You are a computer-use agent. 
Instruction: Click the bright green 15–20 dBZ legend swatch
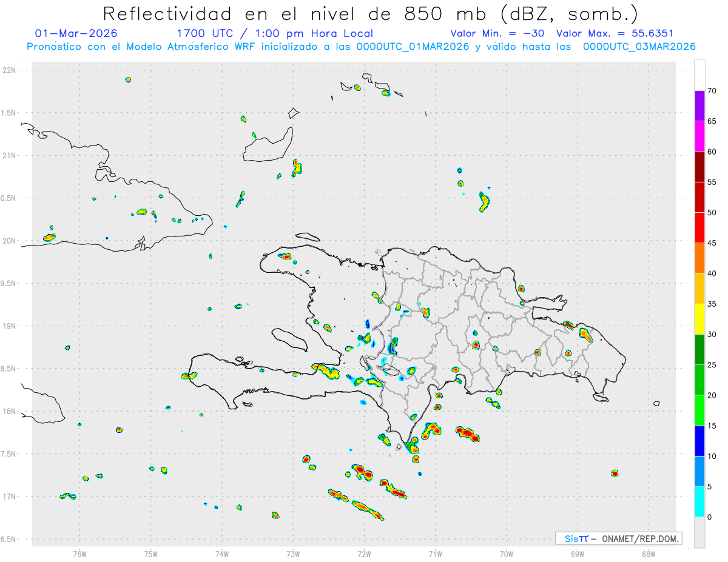[699, 410]
